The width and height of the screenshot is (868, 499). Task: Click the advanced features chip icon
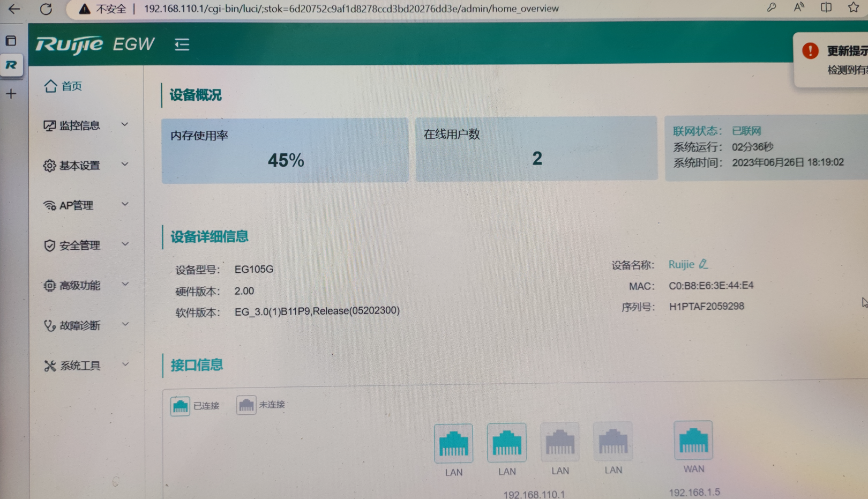click(49, 285)
